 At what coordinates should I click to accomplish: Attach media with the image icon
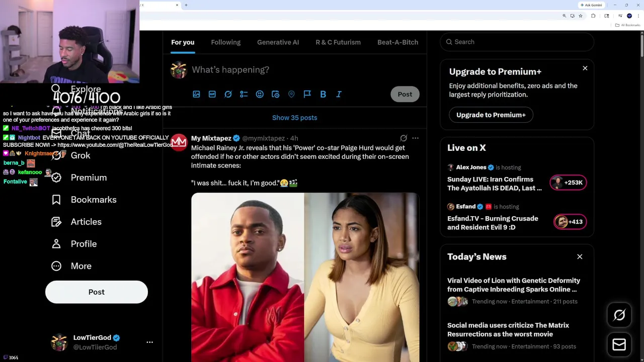(196, 94)
